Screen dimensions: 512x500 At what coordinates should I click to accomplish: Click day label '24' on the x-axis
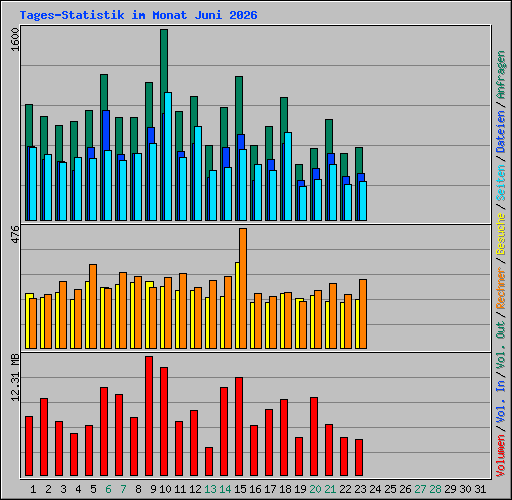coord(375,489)
